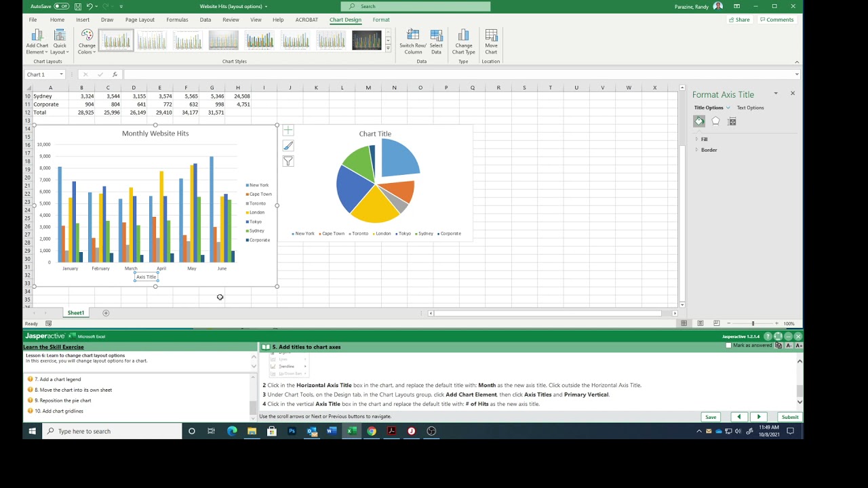Open Chart Styles brush button beside chart
Viewport: 868px width, 488px height.
click(288, 146)
